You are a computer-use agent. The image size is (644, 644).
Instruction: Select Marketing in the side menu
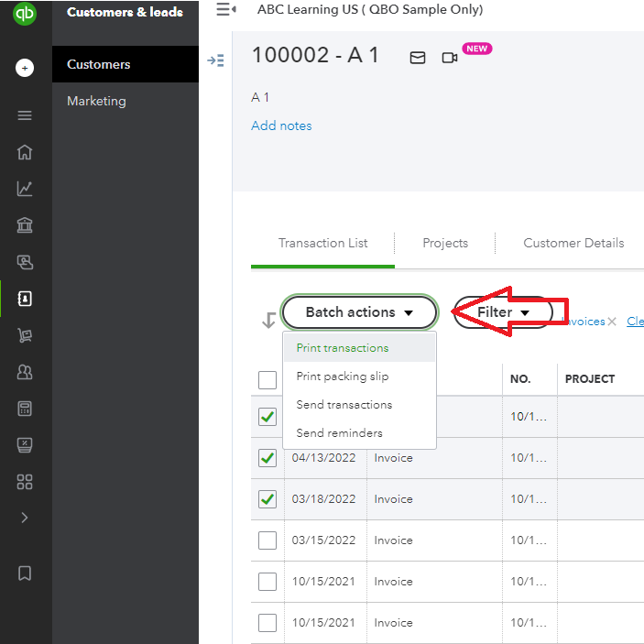coord(96,102)
